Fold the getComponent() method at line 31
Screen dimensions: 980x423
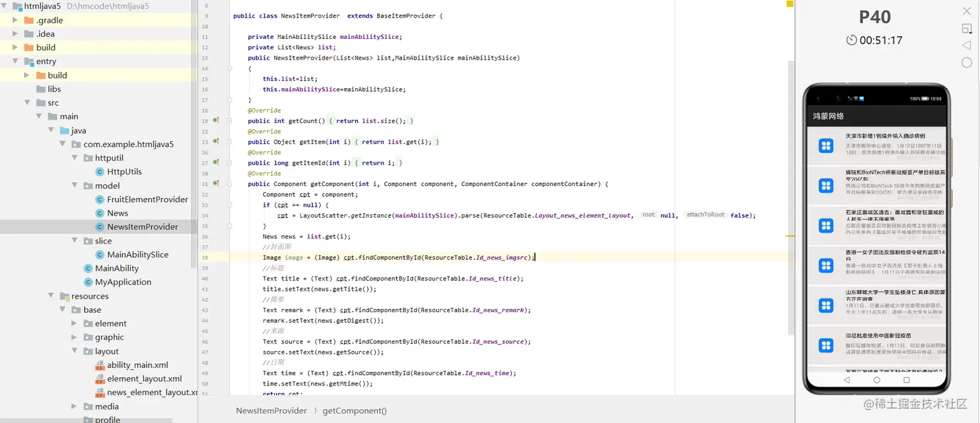coord(229,184)
